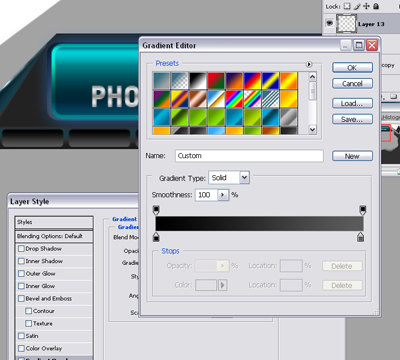Click the lock all padlock icon

pos(376,6)
